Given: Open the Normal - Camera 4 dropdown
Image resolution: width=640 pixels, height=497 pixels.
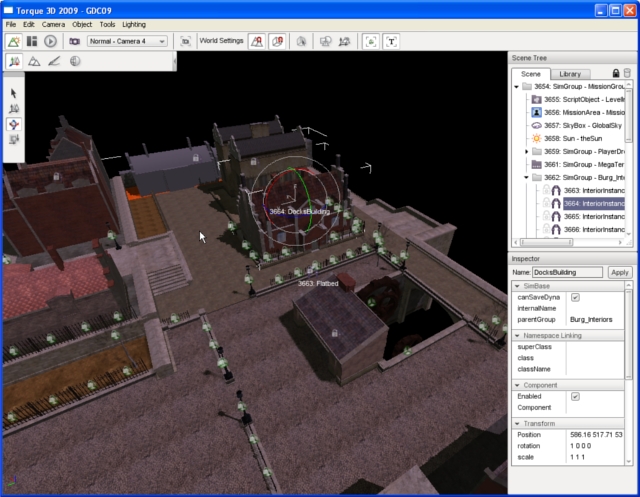Looking at the screenshot, I should [x=127, y=41].
